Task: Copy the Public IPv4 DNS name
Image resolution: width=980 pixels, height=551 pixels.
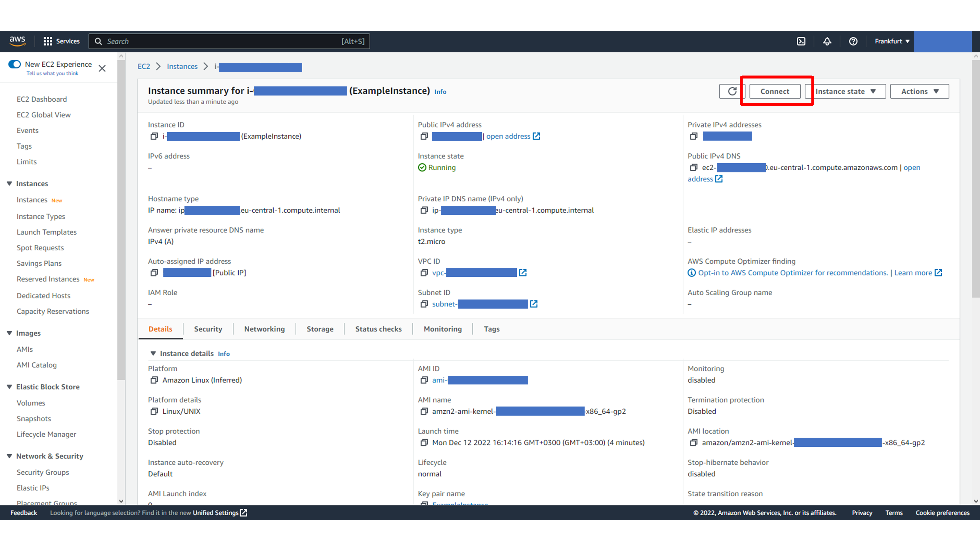Action: coord(694,167)
